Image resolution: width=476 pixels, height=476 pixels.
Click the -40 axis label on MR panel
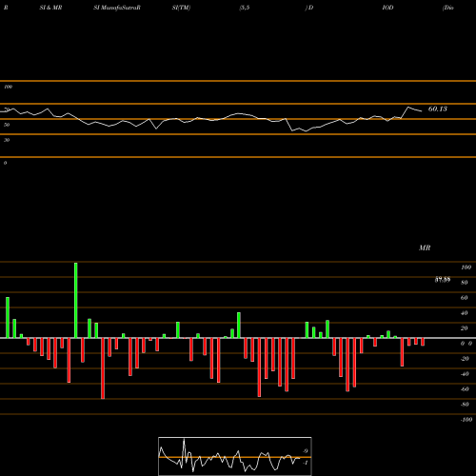(465, 374)
